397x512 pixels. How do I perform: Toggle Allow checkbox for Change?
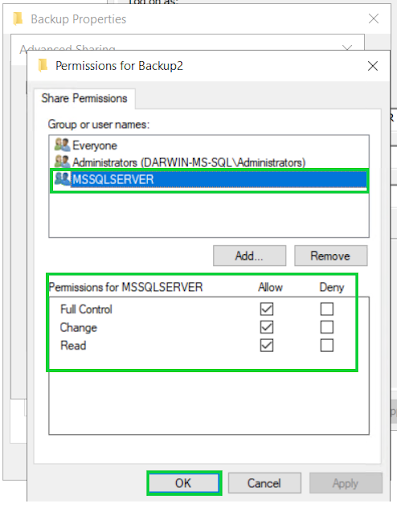click(x=267, y=327)
